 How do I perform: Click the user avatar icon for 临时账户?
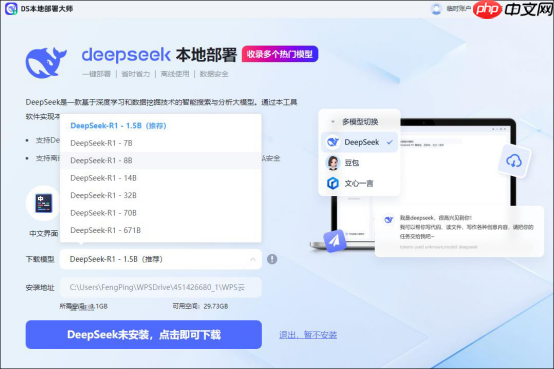coord(436,9)
